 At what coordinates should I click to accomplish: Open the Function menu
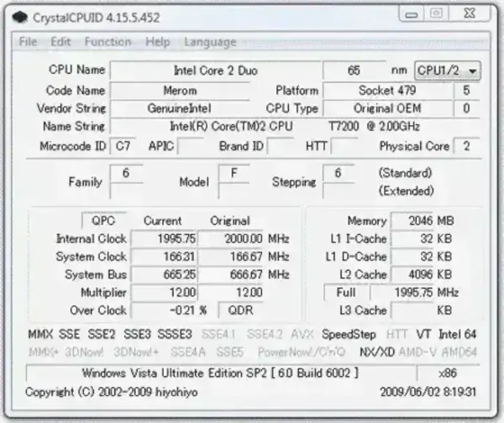click(108, 42)
